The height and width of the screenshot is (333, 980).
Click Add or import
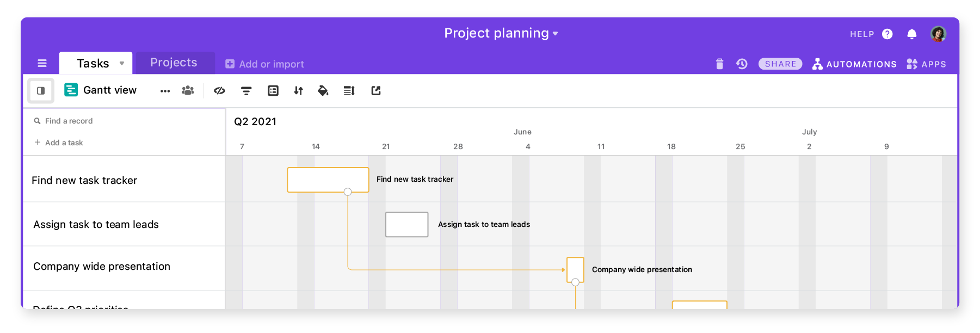pos(265,64)
